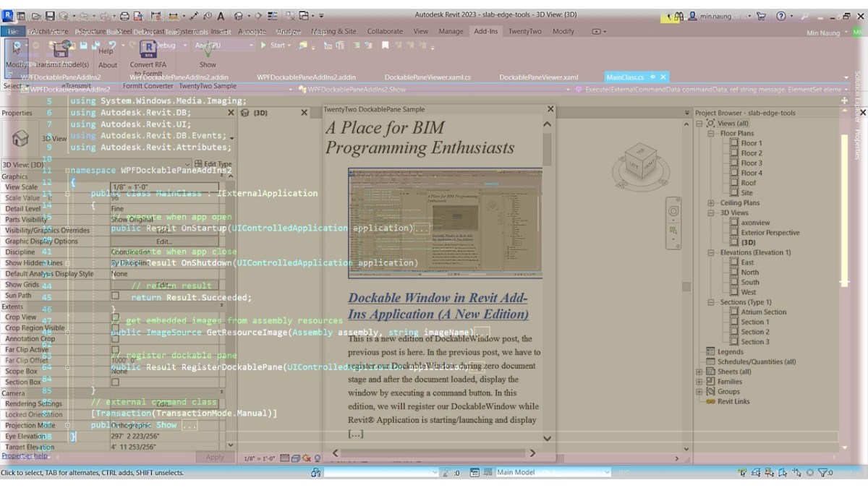Open the Main Model dropdown in status bar

[553, 472]
